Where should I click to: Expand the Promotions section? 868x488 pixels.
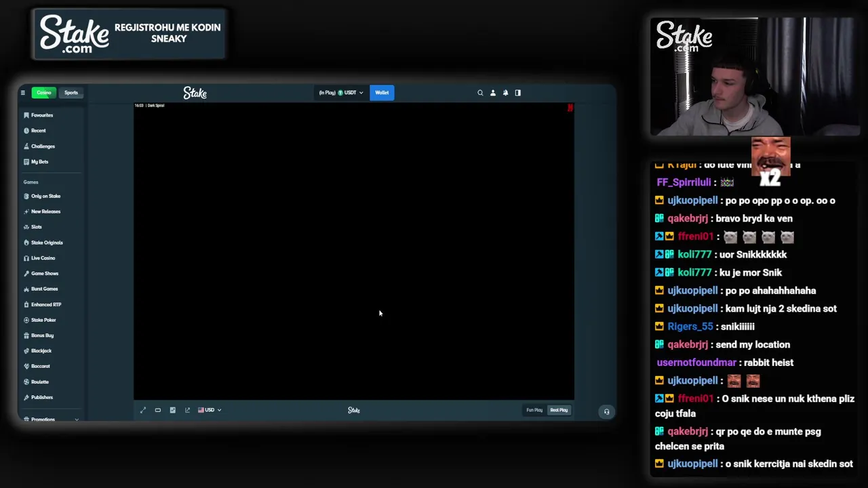tap(51, 420)
